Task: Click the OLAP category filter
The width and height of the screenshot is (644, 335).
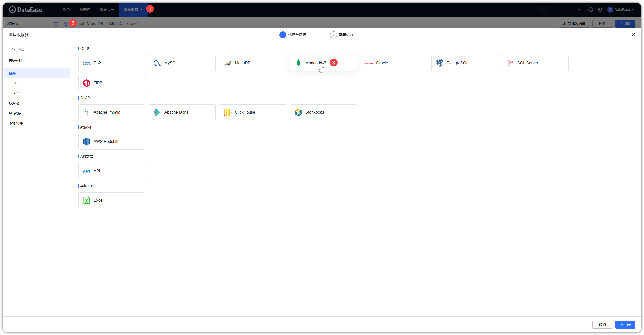Action: tap(13, 93)
